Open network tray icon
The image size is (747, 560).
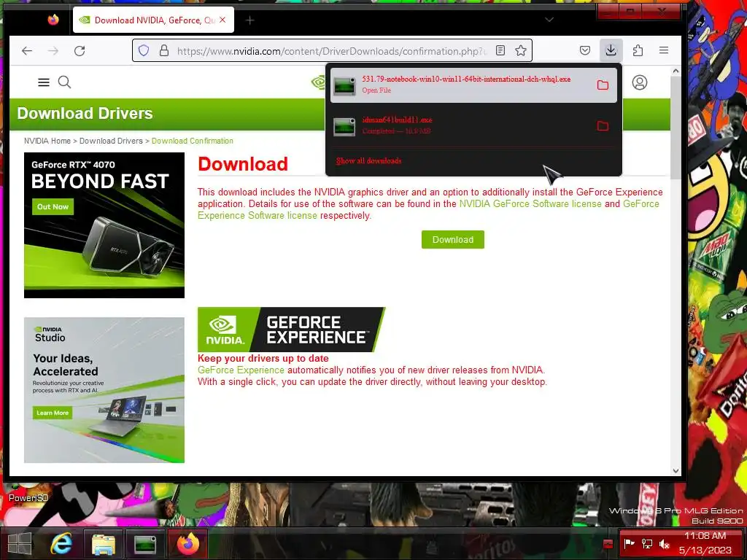[x=647, y=543]
